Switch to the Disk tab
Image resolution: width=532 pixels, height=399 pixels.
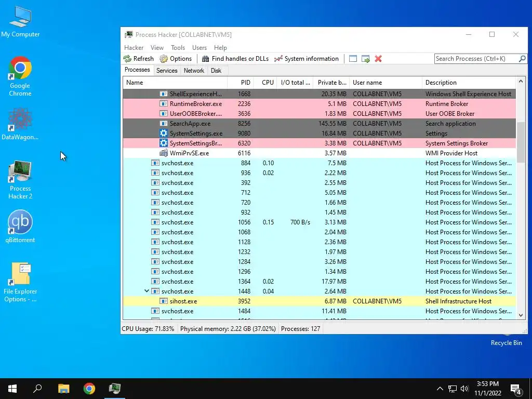(216, 71)
